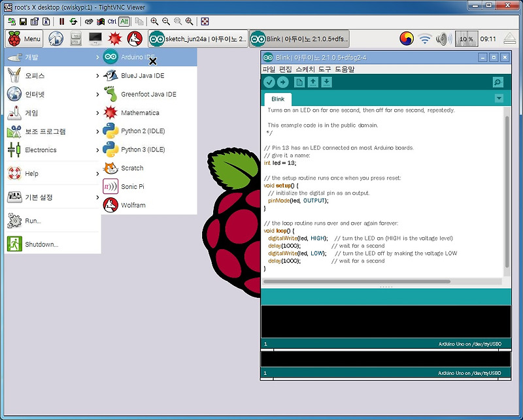Image resolution: width=523 pixels, height=420 pixels.
Task: Expand the 보조 프로그램 menu category
Action: point(52,131)
